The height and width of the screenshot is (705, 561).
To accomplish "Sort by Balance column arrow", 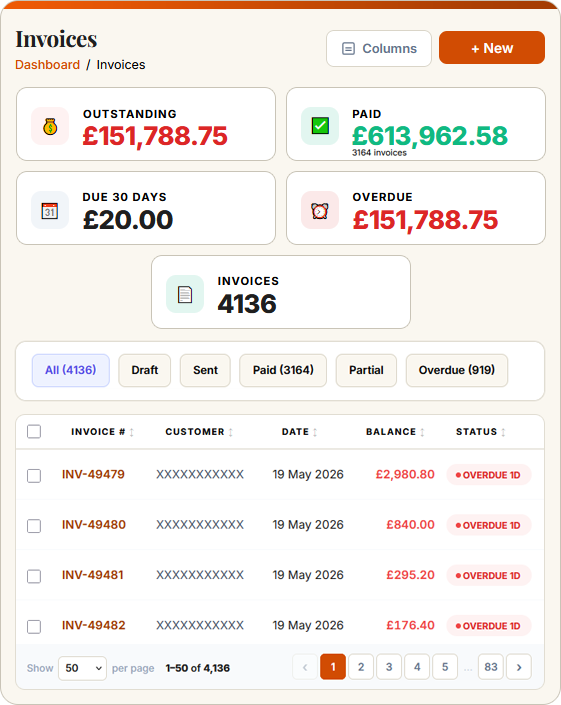I will [422, 432].
